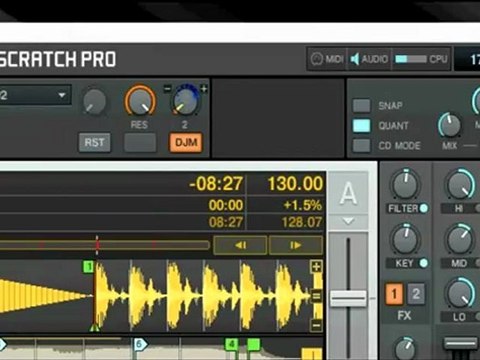Click the total time 08:27 display
Screen dimensions: 480x360
click(x=226, y=222)
